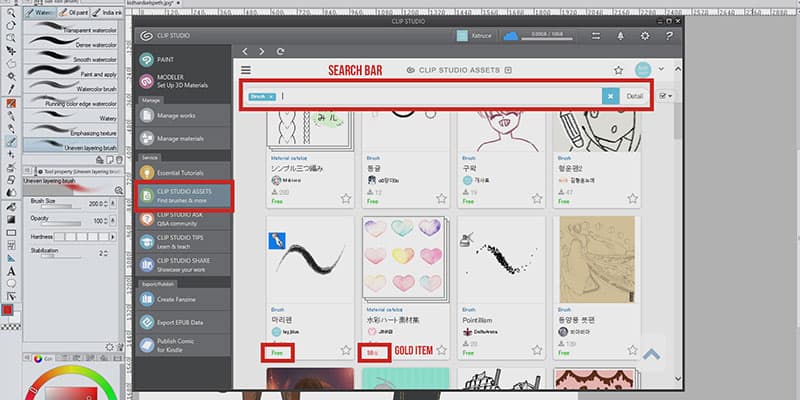
Task: Open the Brush Size dynamics button
Action: point(113,204)
